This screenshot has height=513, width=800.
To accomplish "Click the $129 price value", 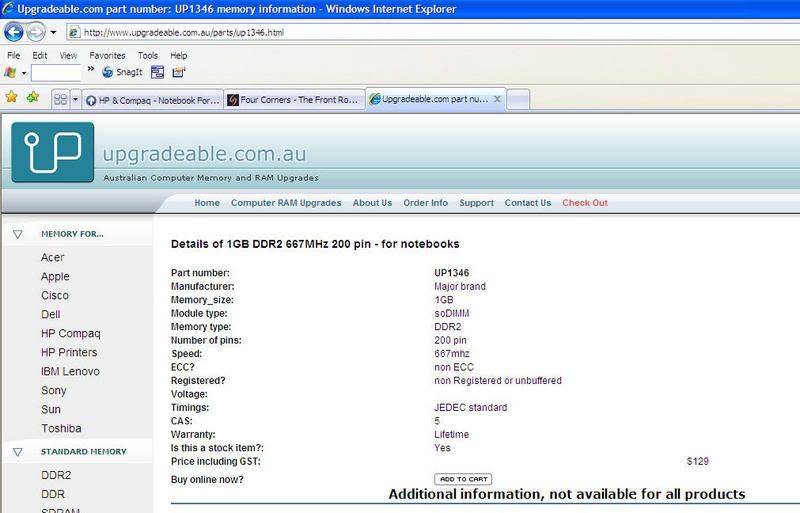I will coord(697,461).
